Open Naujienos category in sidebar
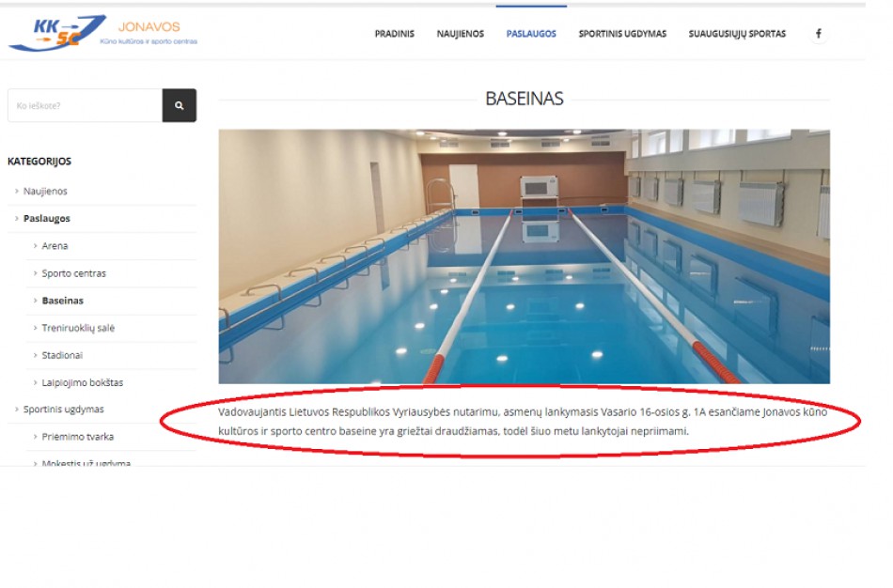 [x=45, y=192]
